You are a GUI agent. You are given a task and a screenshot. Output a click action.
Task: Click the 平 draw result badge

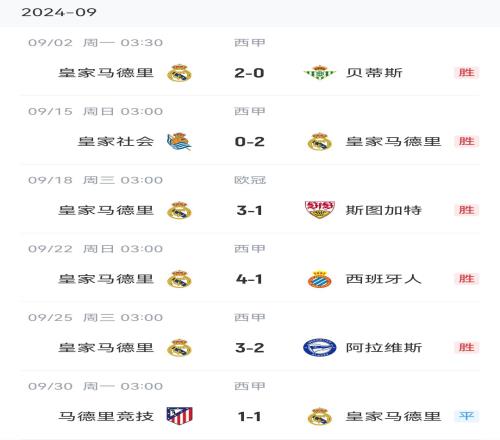[x=466, y=416]
